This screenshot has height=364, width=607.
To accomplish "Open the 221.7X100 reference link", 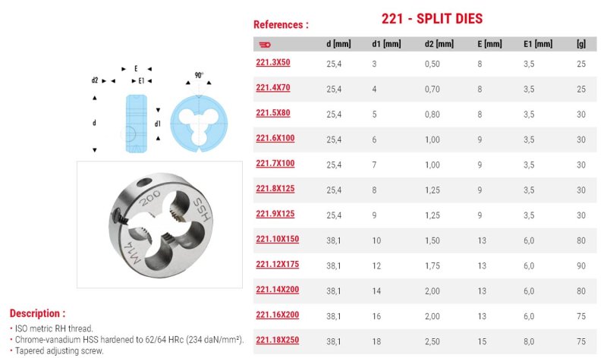I will tap(275, 163).
